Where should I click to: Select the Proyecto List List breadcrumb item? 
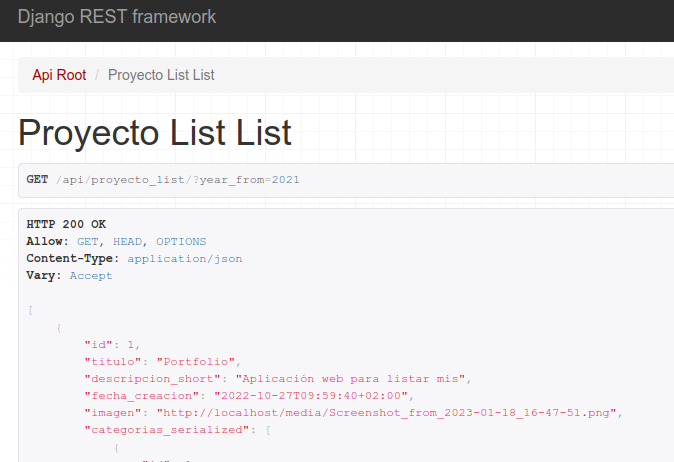click(x=161, y=75)
